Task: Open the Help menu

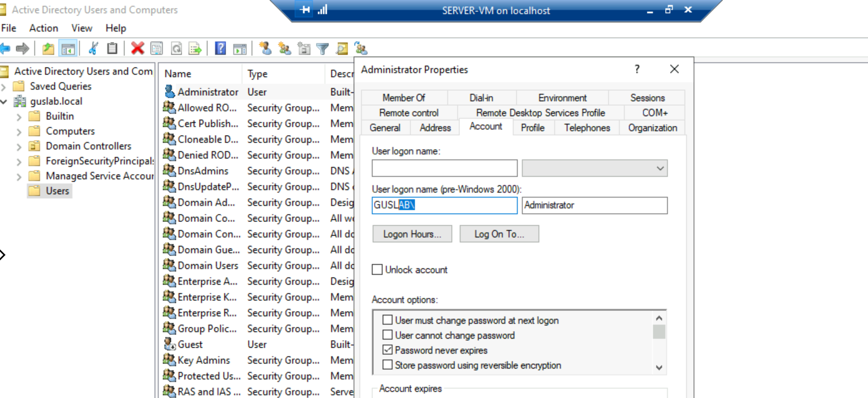Action: coord(116,28)
